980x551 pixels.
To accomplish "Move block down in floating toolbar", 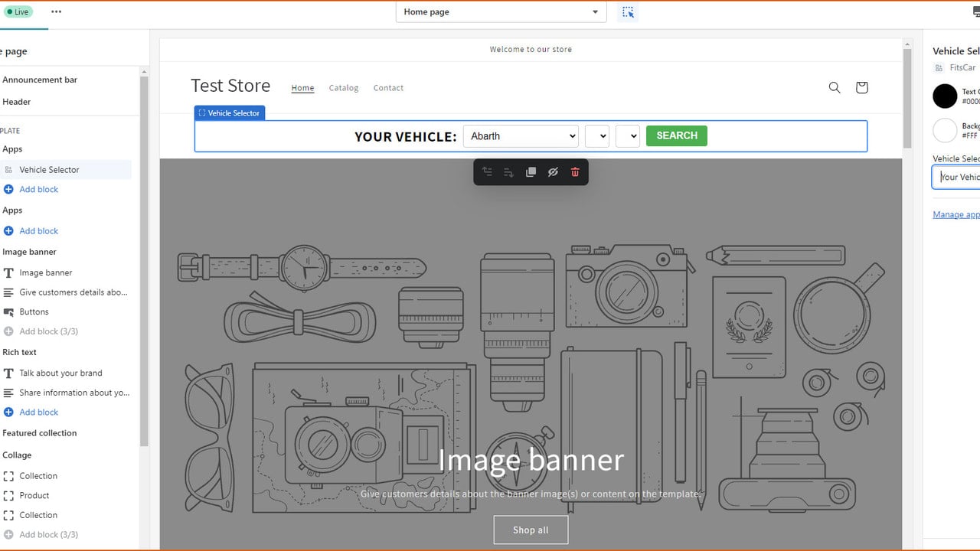I will coord(508,172).
